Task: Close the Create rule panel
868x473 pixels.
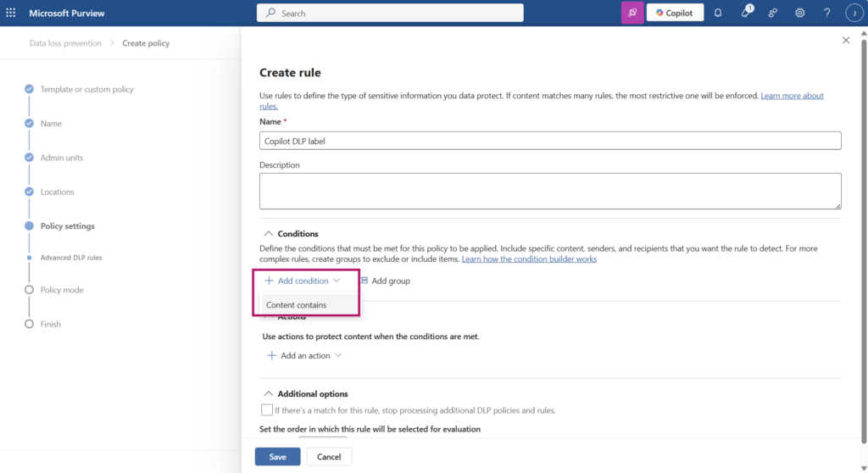Action: click(x=846, y=40)
